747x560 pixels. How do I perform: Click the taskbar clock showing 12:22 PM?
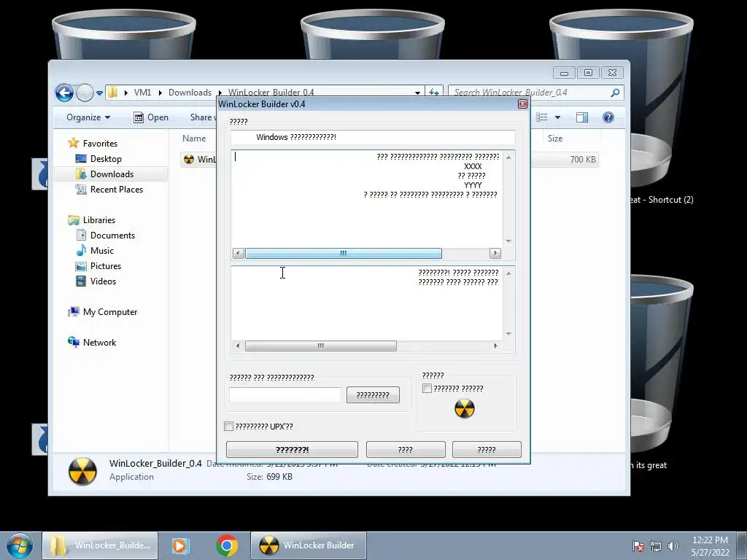tap(710, 545)
